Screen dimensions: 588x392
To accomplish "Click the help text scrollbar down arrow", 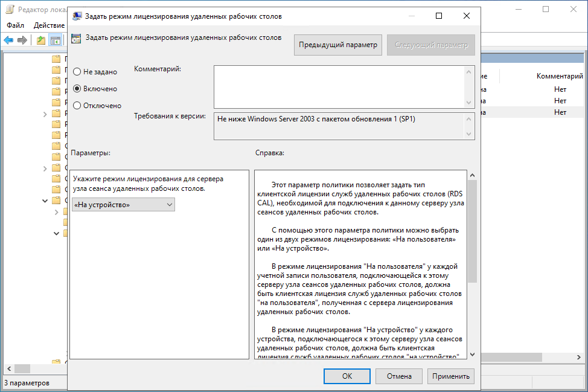I will pos(472,354).
